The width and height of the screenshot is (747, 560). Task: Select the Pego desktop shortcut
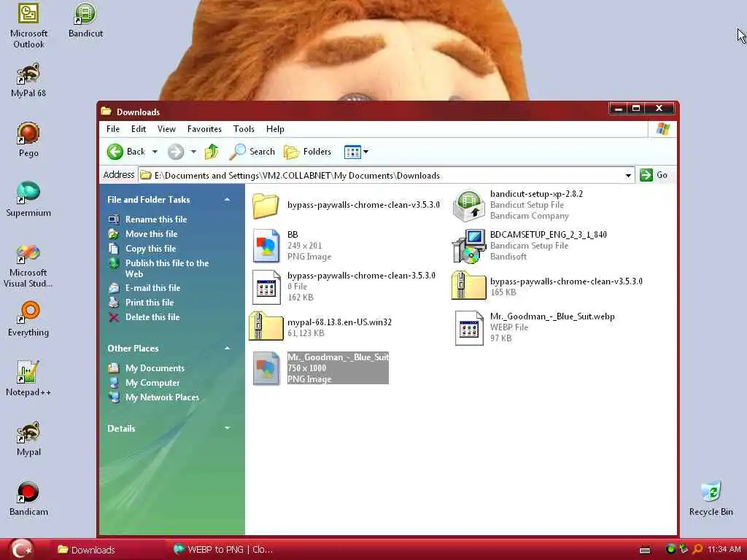coord(28,140)
